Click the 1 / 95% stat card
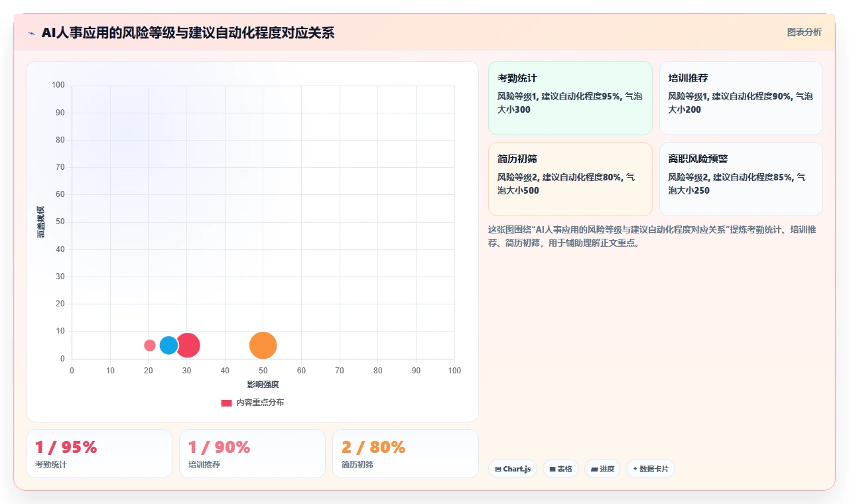 coord(99,454)
